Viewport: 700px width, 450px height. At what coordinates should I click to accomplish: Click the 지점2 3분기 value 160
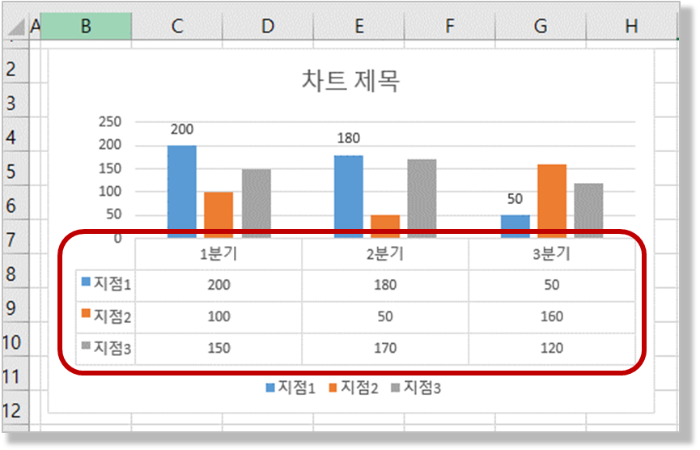point(552,317)
